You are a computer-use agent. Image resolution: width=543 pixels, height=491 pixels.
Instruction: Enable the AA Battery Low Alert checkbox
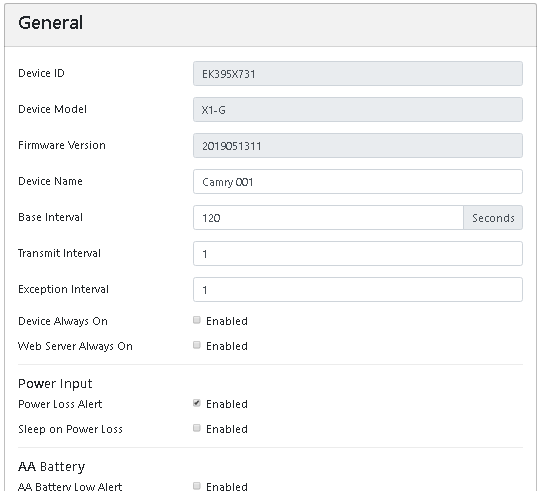(197, 486)
